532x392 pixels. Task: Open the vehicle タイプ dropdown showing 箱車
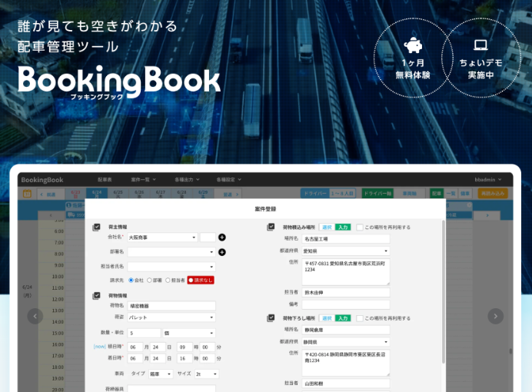click(x=161, y=374)
